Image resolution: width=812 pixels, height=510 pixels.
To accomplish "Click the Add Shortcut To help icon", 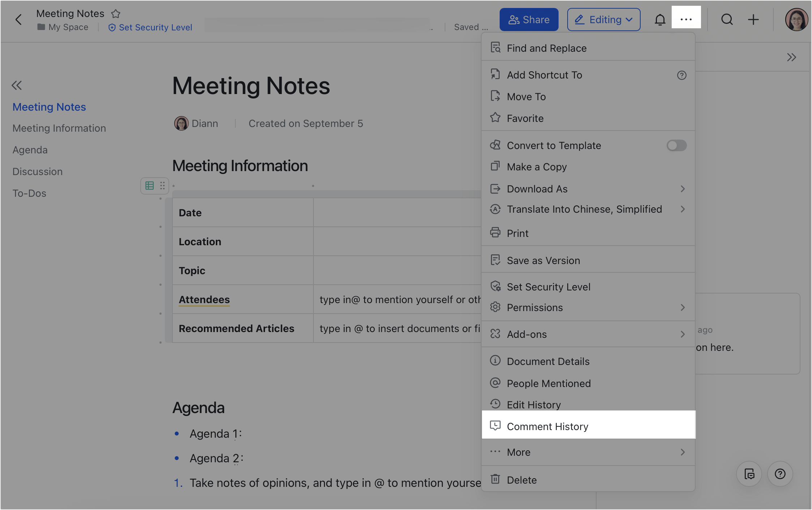I will click(x=681, y=75).
